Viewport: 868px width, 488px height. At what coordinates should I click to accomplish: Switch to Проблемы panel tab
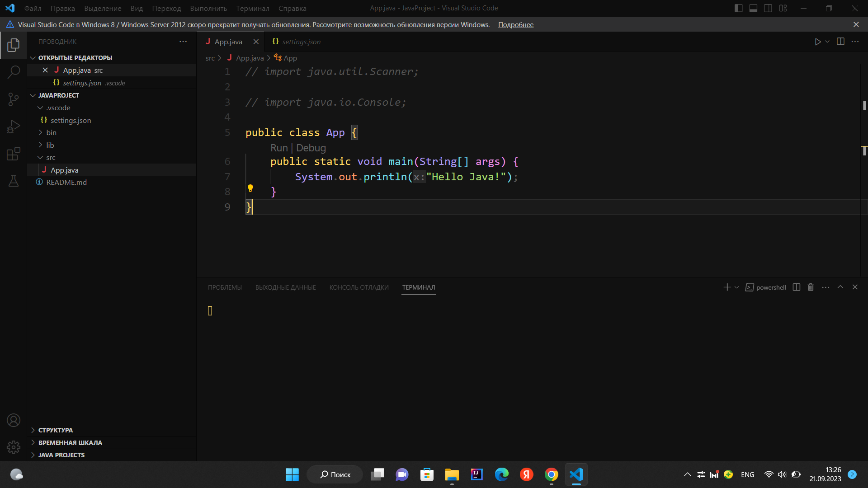click(225, 287)
